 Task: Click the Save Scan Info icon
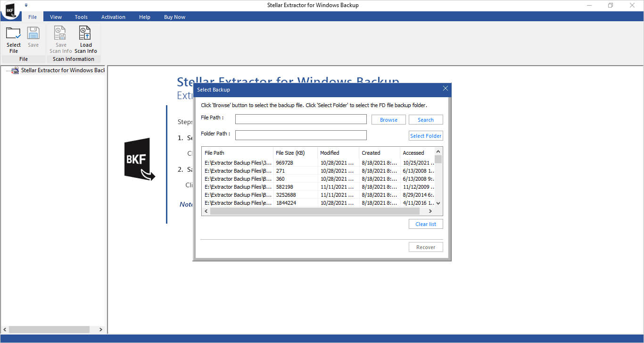coord(60,33)
